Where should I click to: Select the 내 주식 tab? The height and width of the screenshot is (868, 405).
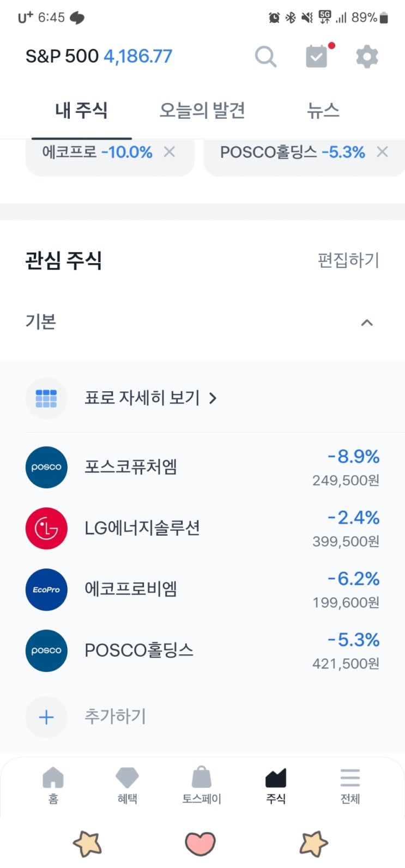click(81, 111)
